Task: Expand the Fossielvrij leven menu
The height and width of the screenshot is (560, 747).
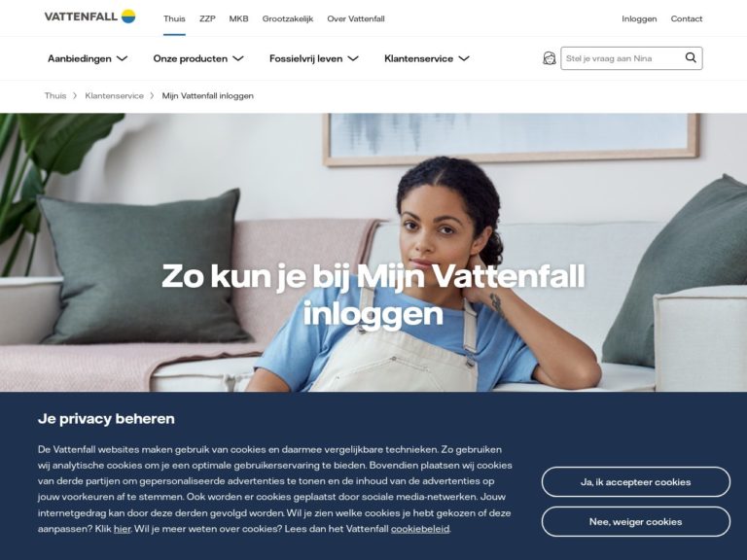Action: pyautogui.click(x=314, y=58)
